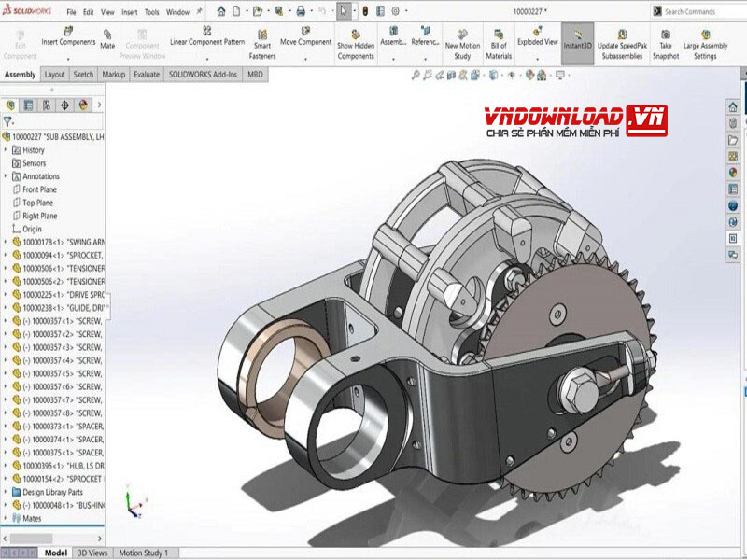Screen dimensions: 747x560
Task: Open Appearances task pane icon
Action: 733,173
